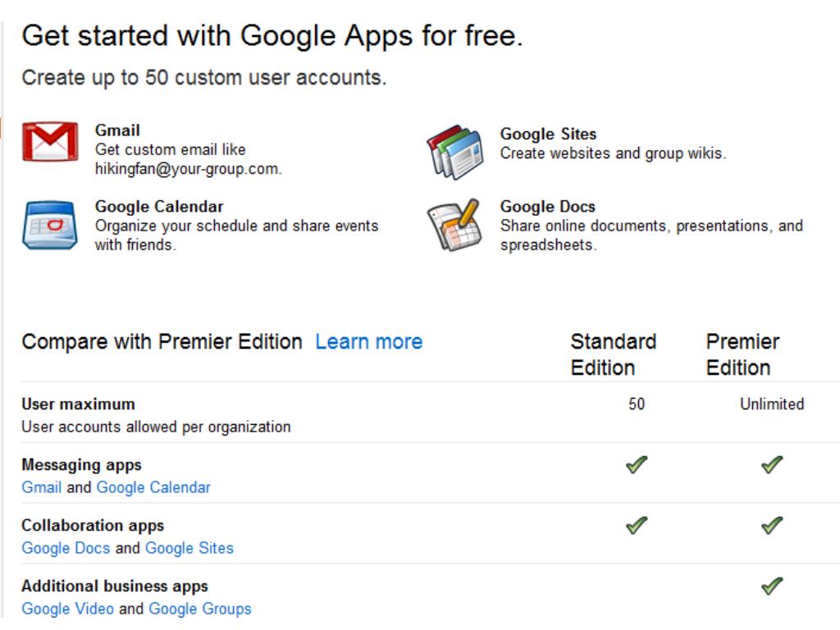Follow the Google Groups link

pos(200,609)
